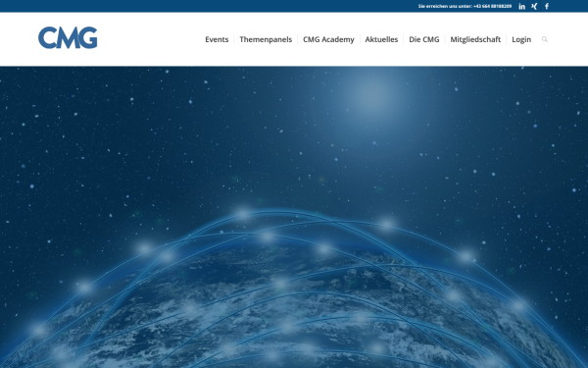Image resolution: width=588 pixels, height=368 pixels.
Task: Open the Mitgliedschaft menu item
Action: point(475,39)
